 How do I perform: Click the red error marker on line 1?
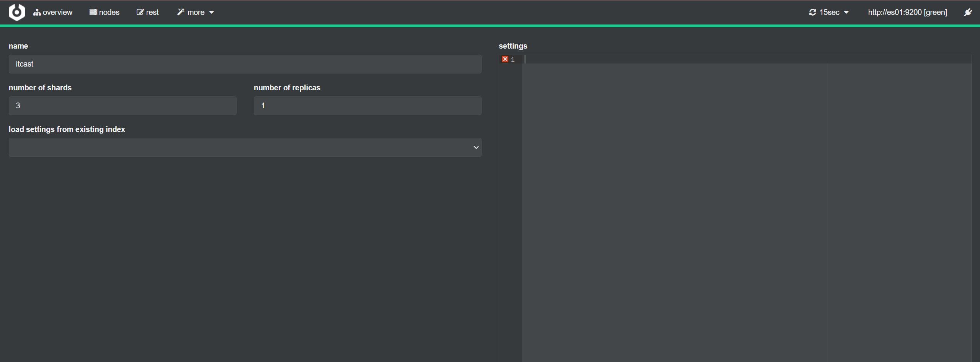pos(505,59)
